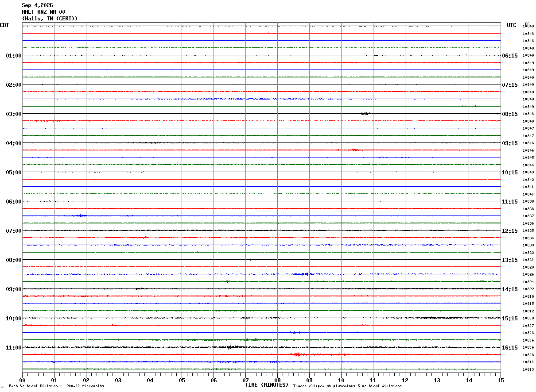Click the red seismic burst near minute 10
The height and width of the screenshot is (392, 536).
click(354, 150)
